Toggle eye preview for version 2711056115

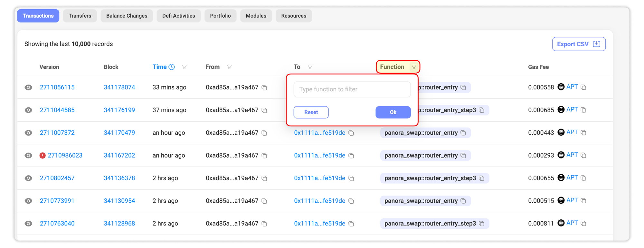coord(29,87)
